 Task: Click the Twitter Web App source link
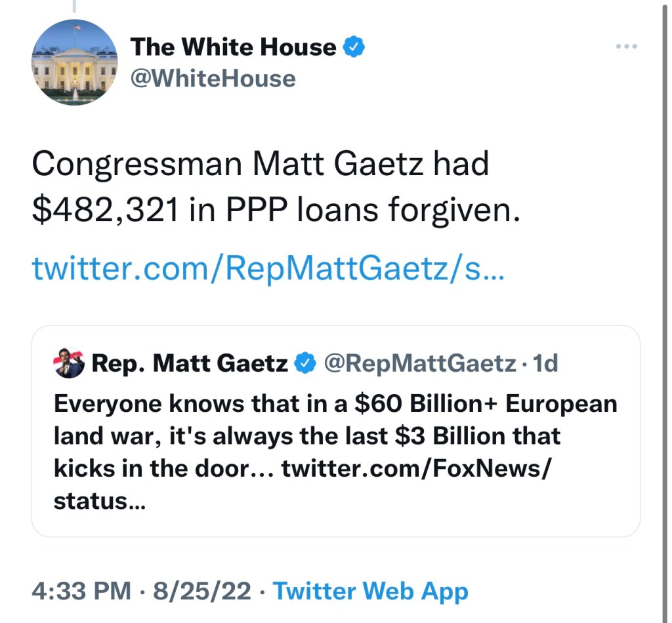pos(370,591)
